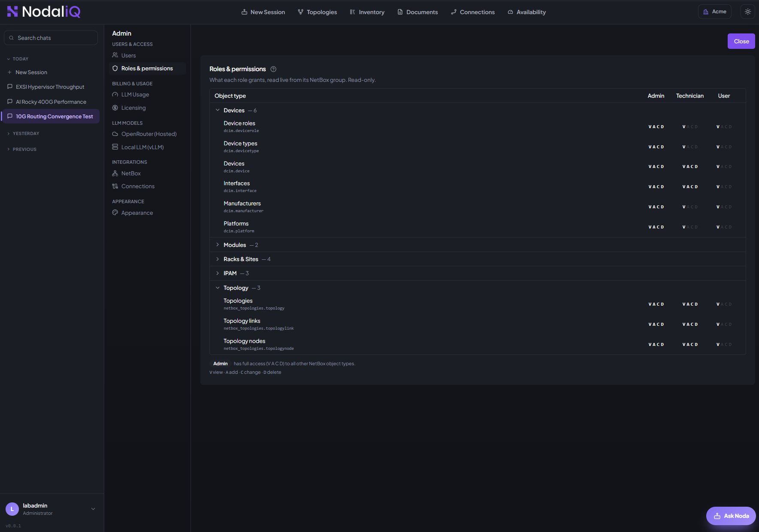Screen dimensions: 759x532
Task: Click User VACD permissions for Topology nodes
Action: coord(724,344)
